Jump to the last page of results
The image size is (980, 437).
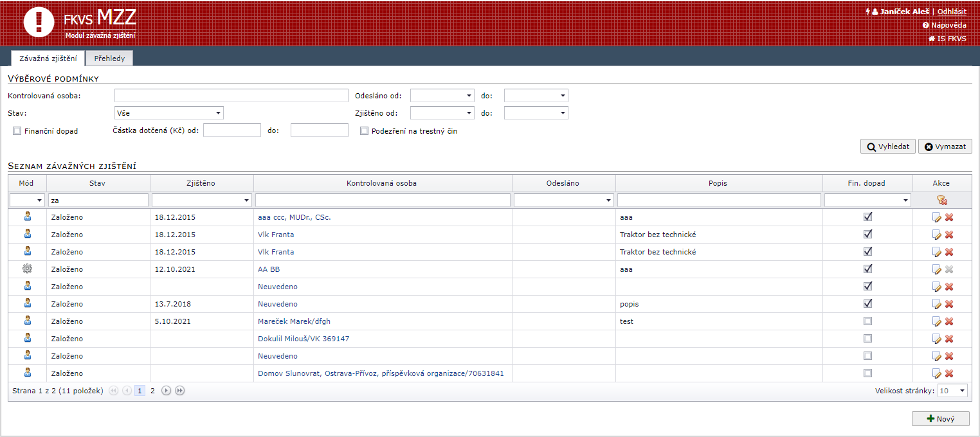(179, 391)
